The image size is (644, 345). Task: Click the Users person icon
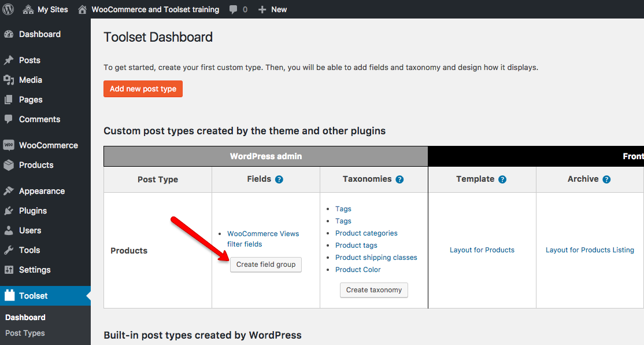[x=9, y=231]
